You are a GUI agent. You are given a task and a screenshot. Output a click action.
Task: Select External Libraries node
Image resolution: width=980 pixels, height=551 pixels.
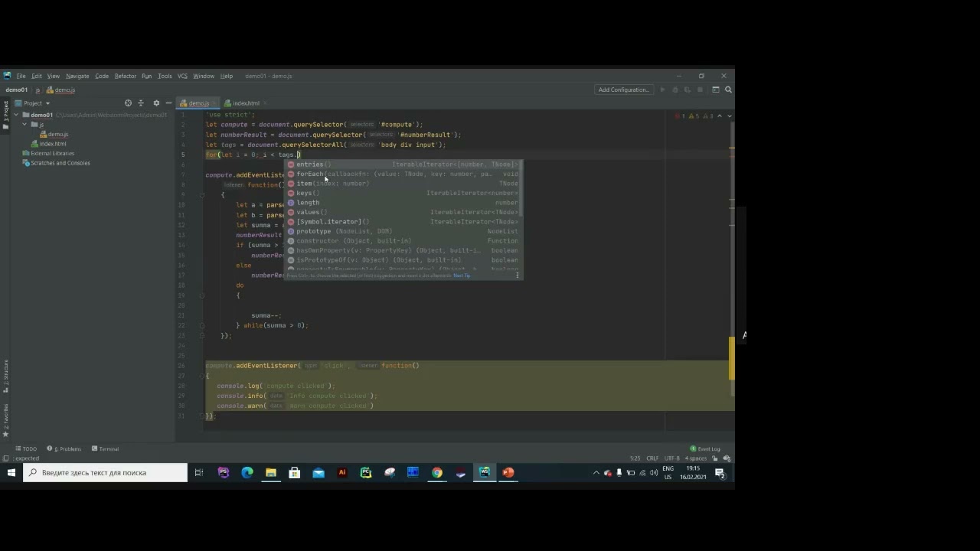tap(48, 153)
